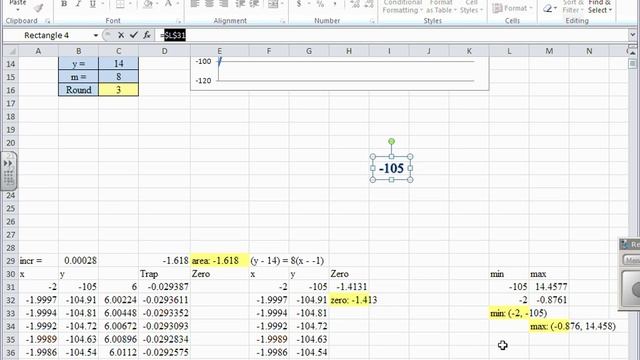Click in the formula bar showing =$L$31
This screenshot has width=640, height=360.
392,36
